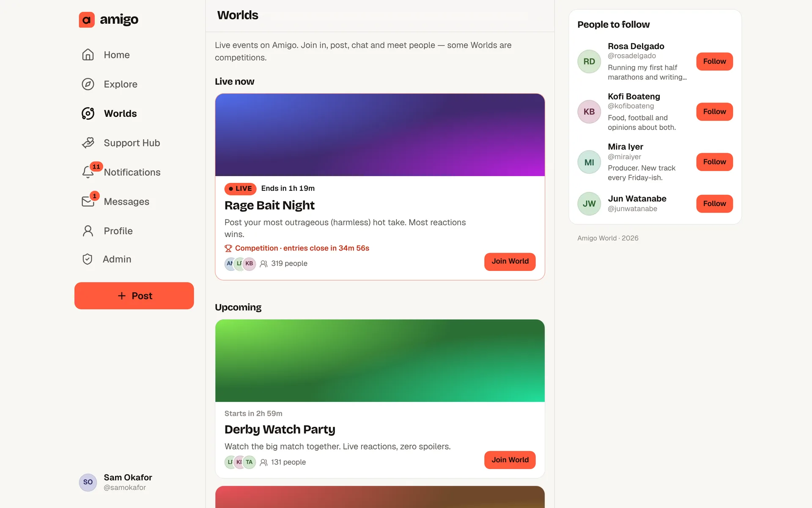
Task: Open the Notifications bell icon
Action: [x=88, y=172]
